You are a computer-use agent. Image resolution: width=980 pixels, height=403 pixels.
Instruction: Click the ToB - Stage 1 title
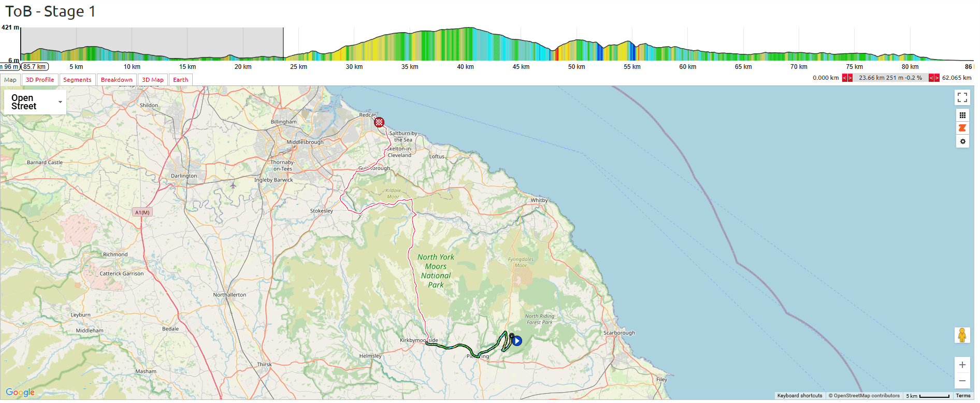[50, 11]
